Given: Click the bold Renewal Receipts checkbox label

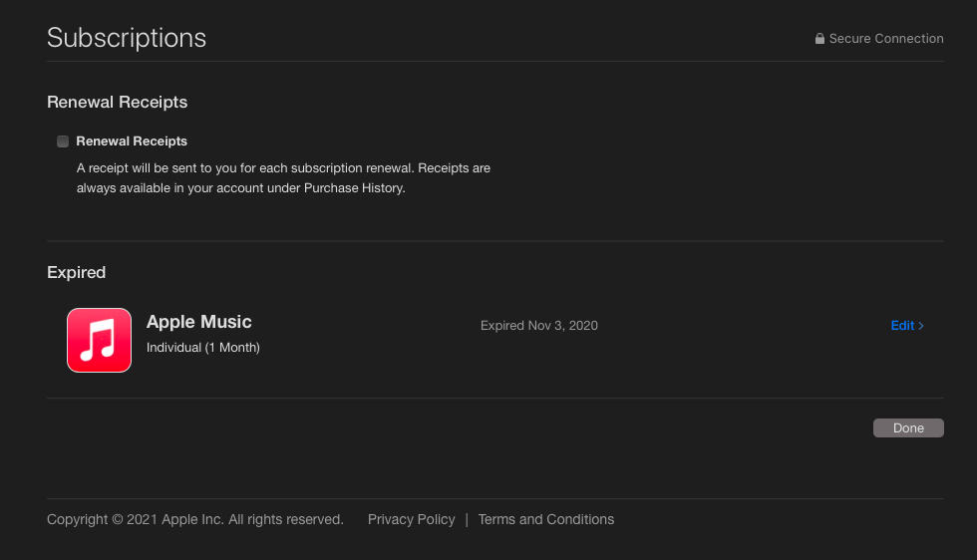Looking at the screenshot, I should coord(132,141).
